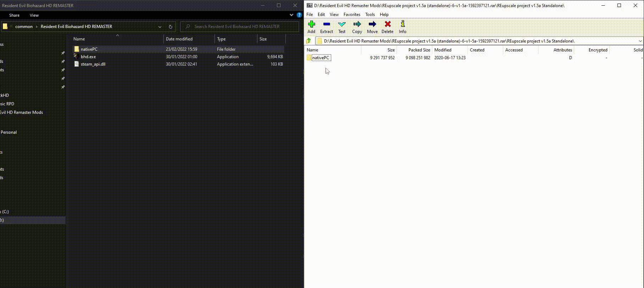The width and height of the screenshot is (644, 288).
Task: Click the 'nativePC' name in File Explorer
Action: pyautogui.click(x=89, y=49)
